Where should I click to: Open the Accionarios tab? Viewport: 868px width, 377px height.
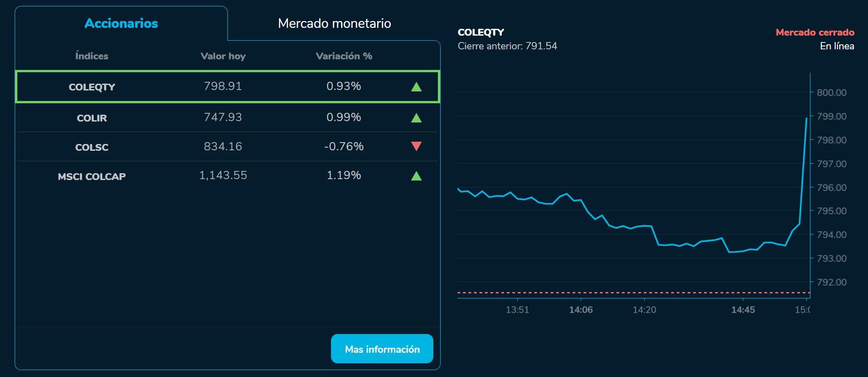pyautogui.click(x=121, y=23)
